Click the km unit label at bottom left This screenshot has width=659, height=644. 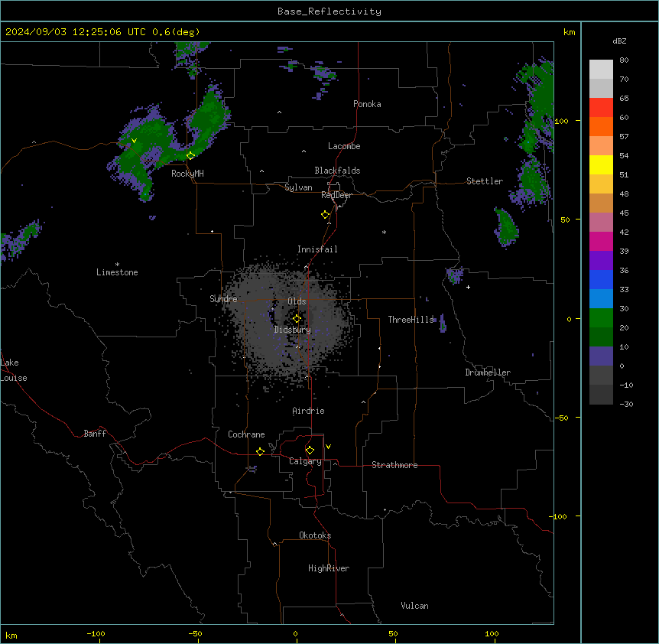coord(11,636)
